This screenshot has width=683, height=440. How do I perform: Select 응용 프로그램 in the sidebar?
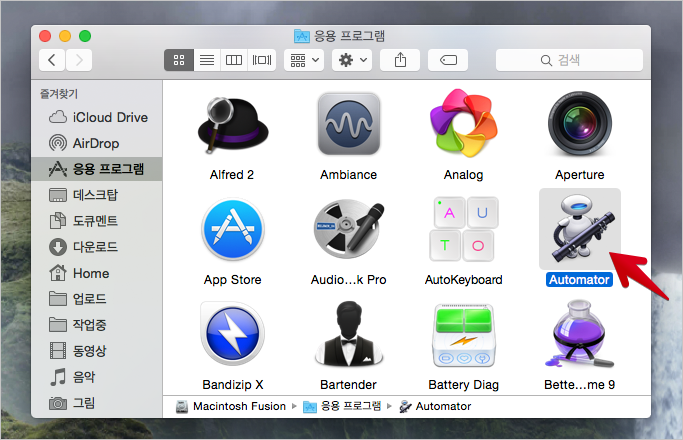point(97,169)
